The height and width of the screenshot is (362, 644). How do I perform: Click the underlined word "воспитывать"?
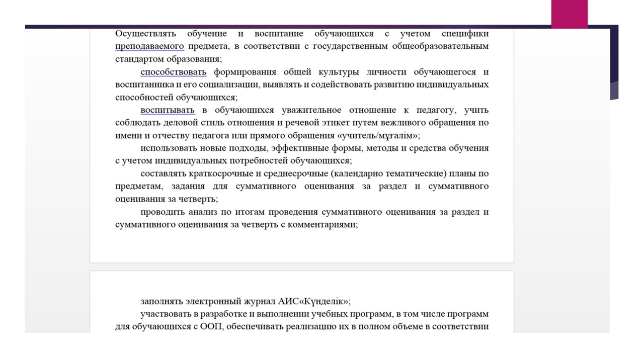(168, 110)
